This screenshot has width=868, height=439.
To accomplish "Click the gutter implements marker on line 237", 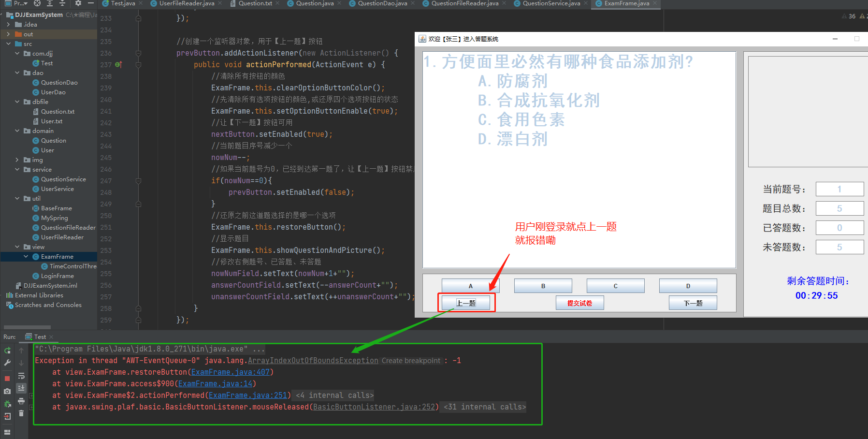I will click(x=118, y=65).
